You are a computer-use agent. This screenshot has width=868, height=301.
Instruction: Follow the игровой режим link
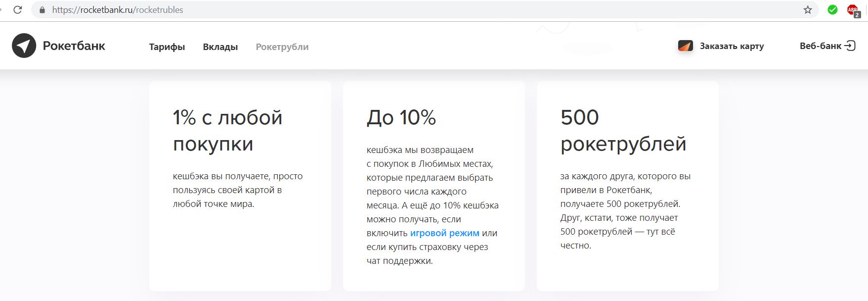tap(445, 233)
